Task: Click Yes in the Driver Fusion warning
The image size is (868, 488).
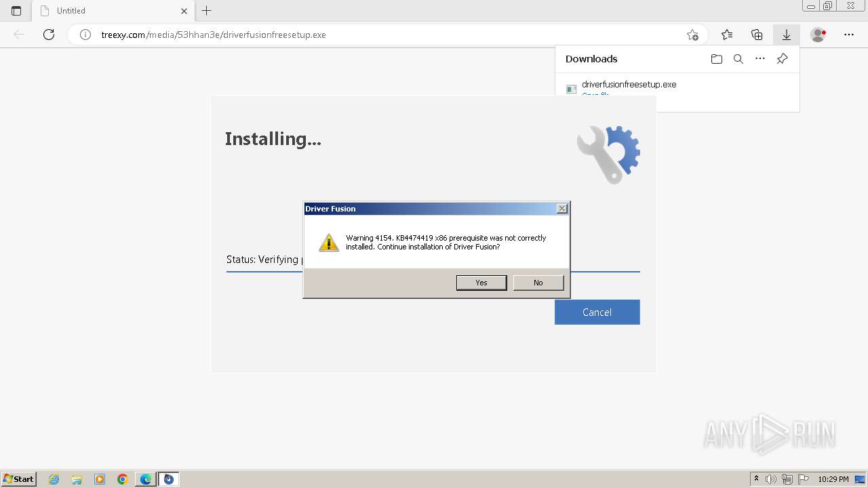Action: (x=481, y=283)
